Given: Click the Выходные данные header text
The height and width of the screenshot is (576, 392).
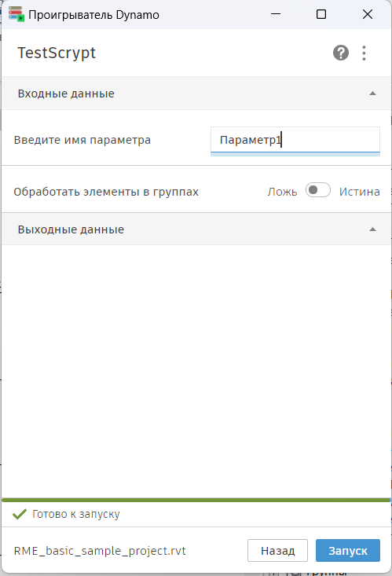Looking at the screenshot, I should pyautogui.click(x=71, y=229).
